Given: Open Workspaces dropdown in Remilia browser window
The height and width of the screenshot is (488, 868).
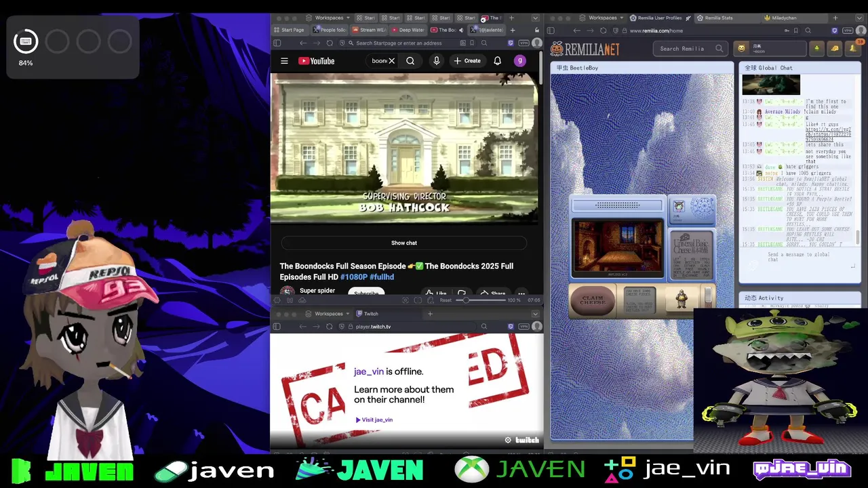Looking at the screenshot, I should click(x=603, y=18).
